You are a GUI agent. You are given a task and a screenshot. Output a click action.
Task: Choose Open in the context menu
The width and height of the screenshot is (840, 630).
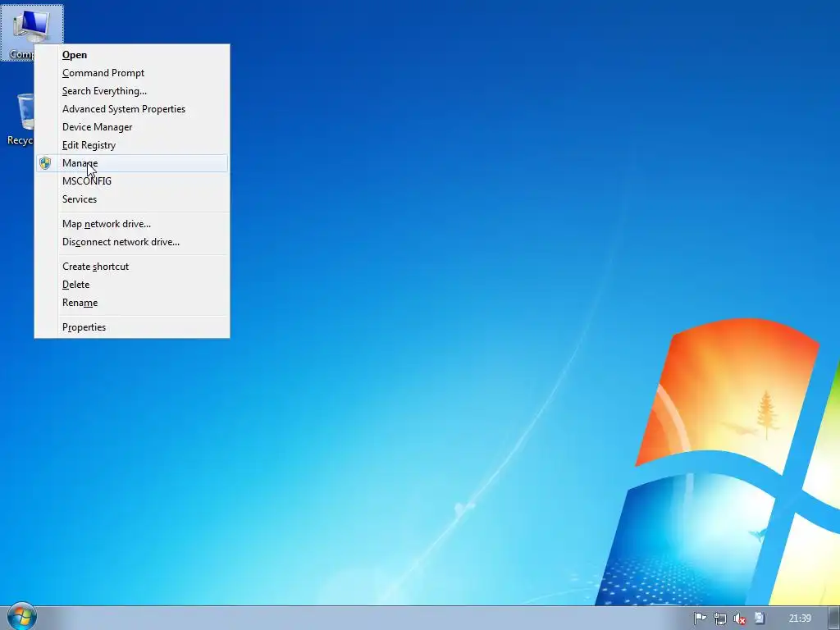point(132,55)
